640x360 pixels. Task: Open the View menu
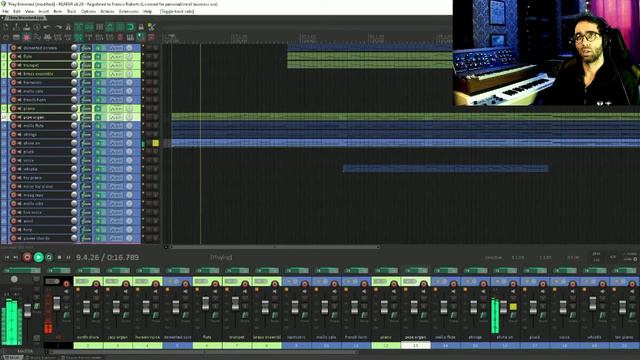29,11
